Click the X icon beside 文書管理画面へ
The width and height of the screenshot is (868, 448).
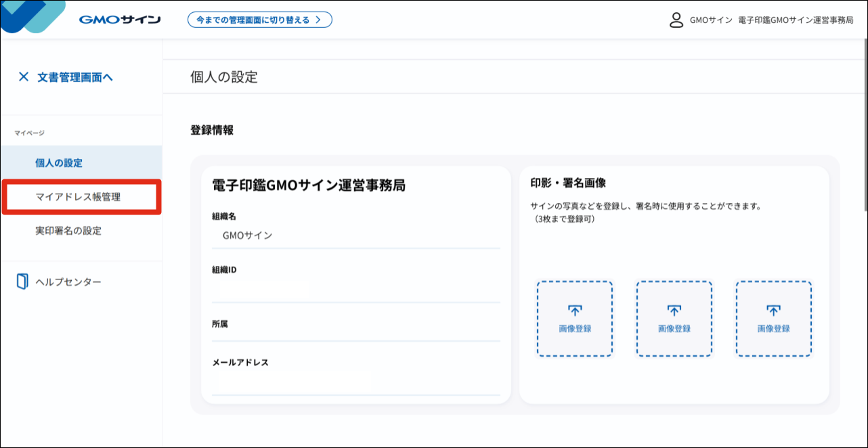[22, 76]
